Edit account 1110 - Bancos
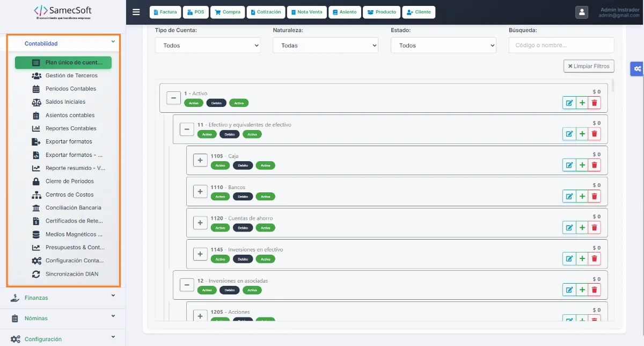 pos(569,196)
